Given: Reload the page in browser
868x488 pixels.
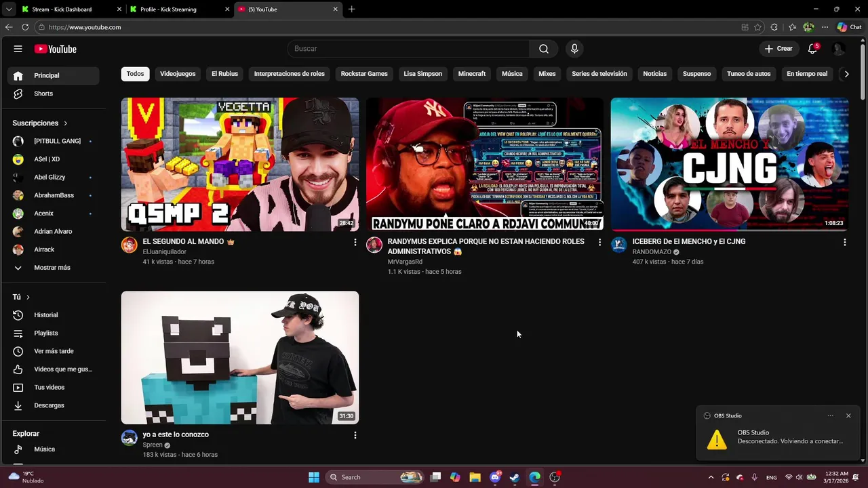Looking at the screenshot, I should click(25, 27).
